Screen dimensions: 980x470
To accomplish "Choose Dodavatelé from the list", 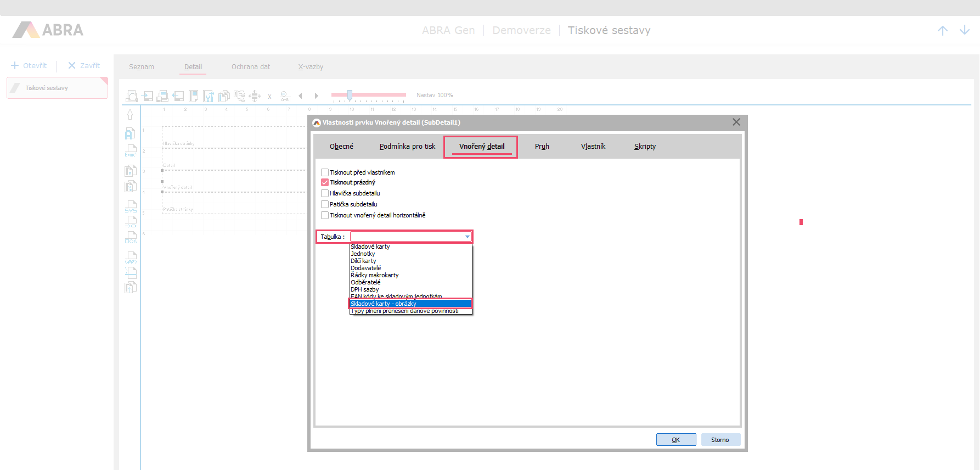I will click(410, 268).
